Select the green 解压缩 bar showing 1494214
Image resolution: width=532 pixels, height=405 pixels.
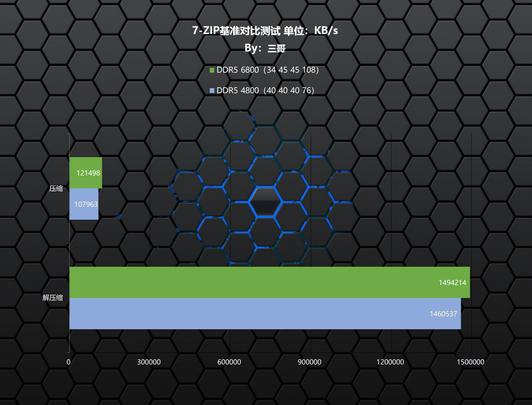270,282
